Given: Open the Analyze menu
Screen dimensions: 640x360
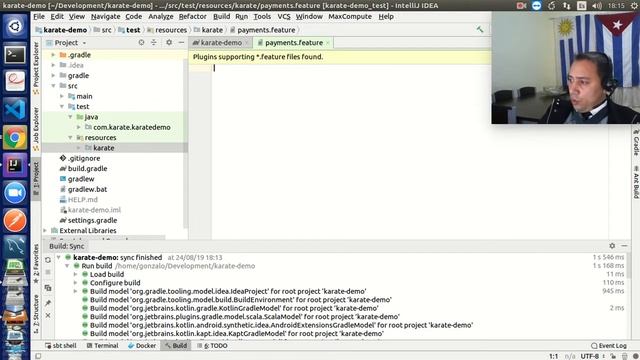Looking at the screenshot, I should 160,17.
